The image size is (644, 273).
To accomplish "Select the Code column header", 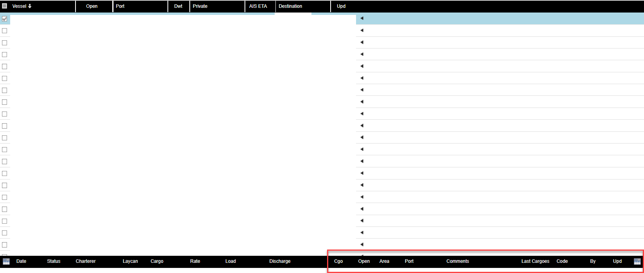I will tap(562, 261).
